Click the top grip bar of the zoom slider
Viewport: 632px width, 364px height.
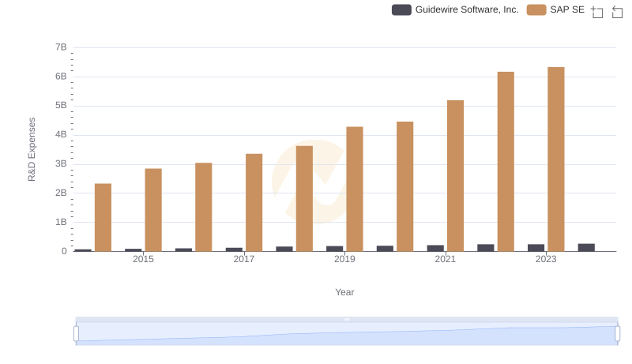(347, 319)
